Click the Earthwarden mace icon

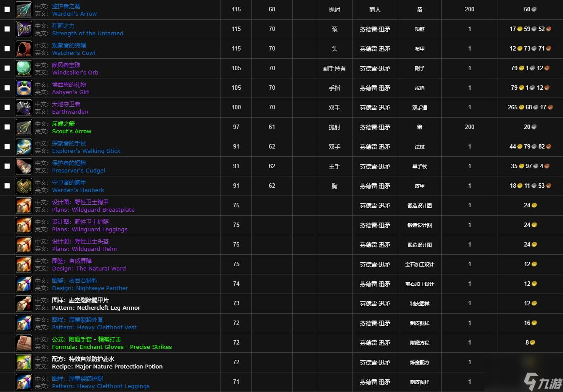point(24,108)
